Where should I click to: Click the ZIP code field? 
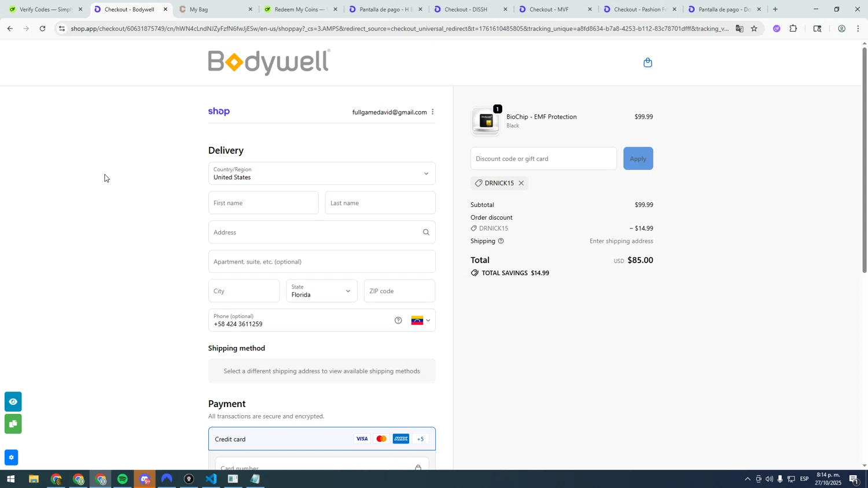(399, 291)
